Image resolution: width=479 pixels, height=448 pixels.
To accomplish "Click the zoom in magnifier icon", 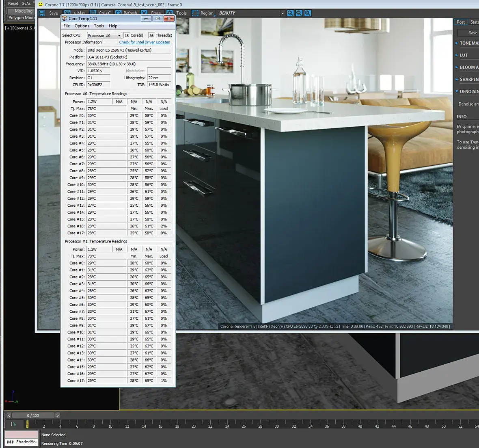I will click(x=290, y=13).
